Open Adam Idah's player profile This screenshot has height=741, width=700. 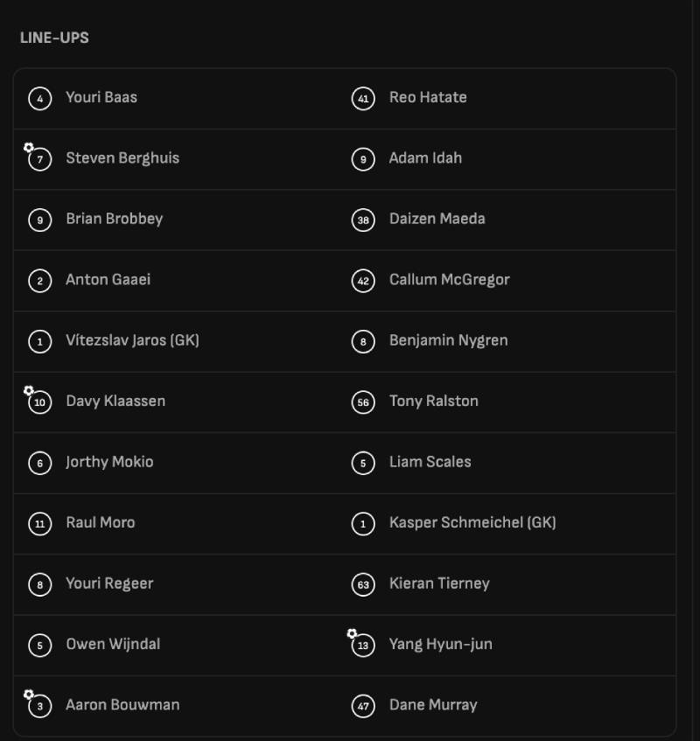[x=425, y=157]
